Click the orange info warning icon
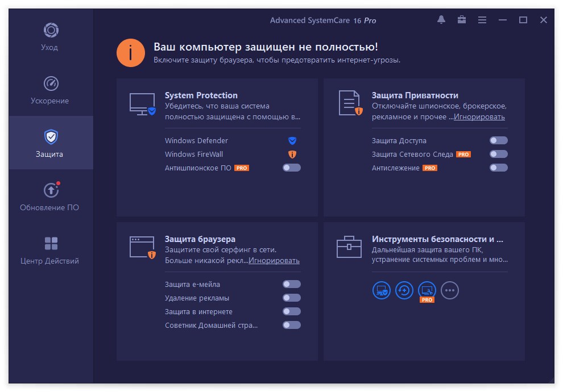The height and width of the screenshot is (392, 563). [x=131, y=53]
